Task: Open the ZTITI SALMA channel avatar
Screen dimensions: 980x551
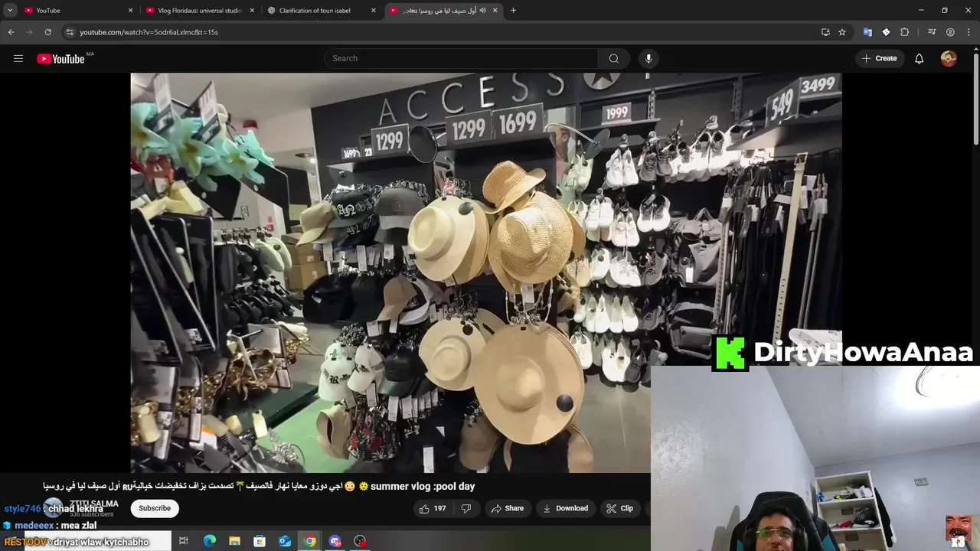Action: coord(53,508)
